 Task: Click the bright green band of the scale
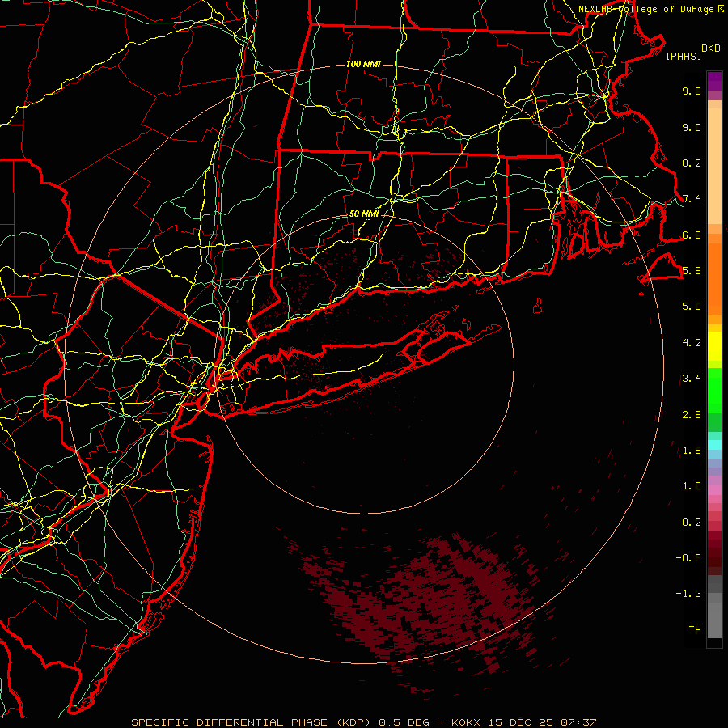pyautogui.click(x=714, y=391)
